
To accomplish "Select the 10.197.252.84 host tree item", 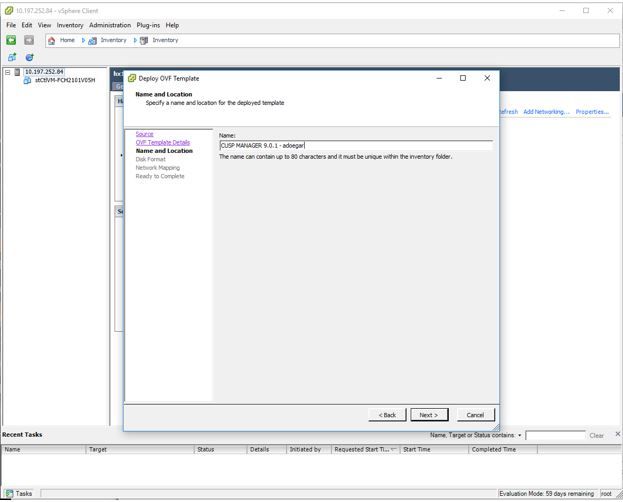I will tap(44, 72).
